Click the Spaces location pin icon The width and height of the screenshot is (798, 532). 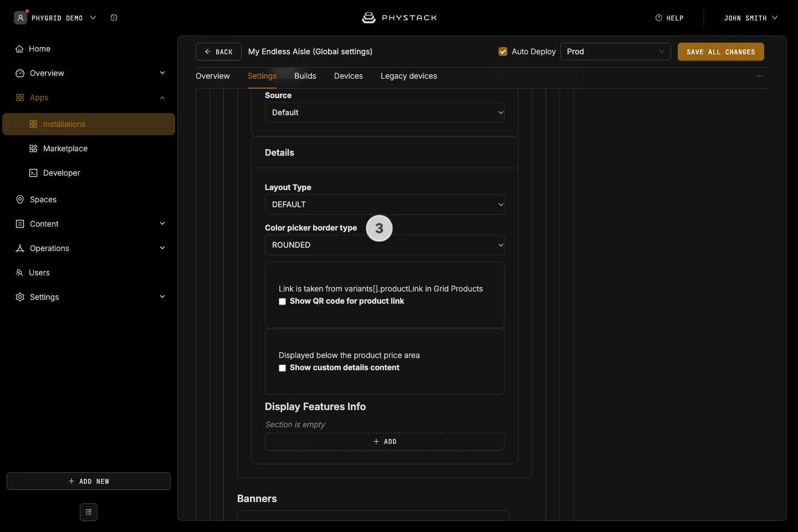20,199
